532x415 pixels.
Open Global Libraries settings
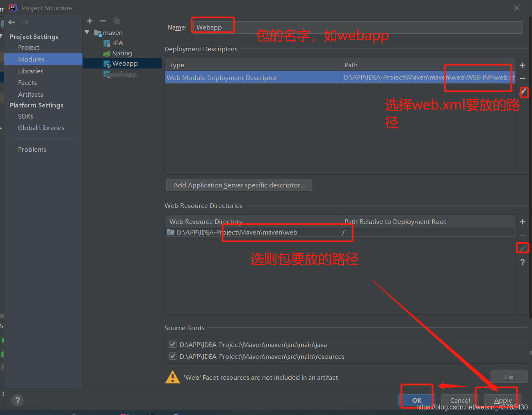click(x=41, y=128)
